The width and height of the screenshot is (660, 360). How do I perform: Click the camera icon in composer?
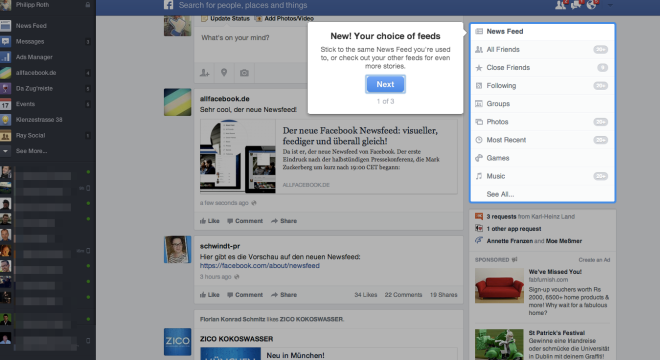coord(244,73)
